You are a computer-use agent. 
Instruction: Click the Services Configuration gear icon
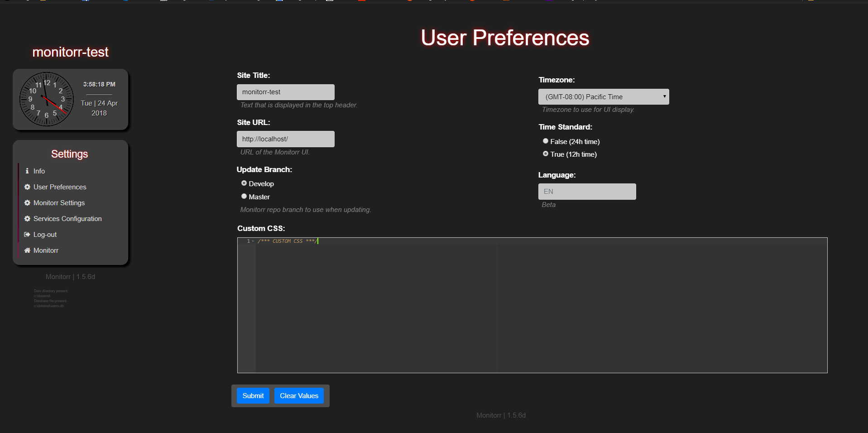coord(26,218)
